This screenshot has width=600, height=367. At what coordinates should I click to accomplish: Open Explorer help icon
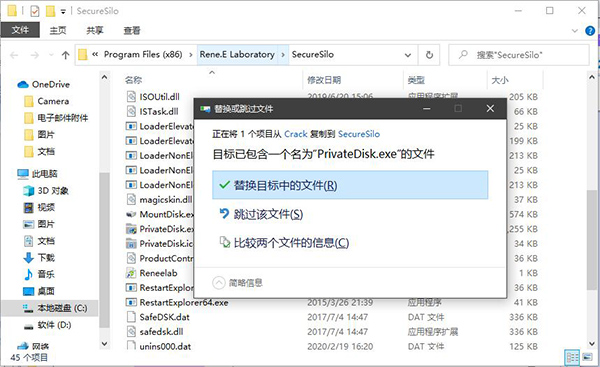(590, 31)
